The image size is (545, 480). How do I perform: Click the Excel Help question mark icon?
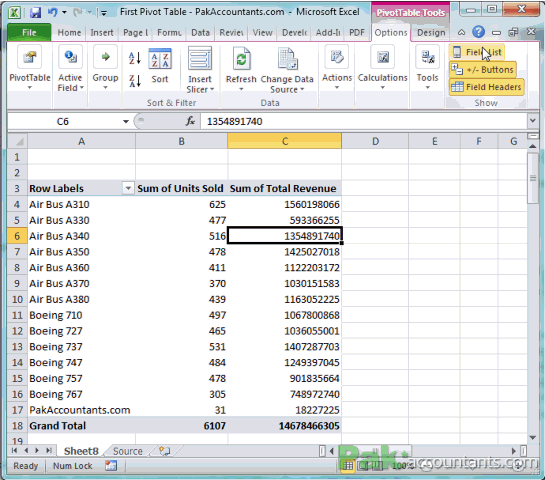coord(478,32)
